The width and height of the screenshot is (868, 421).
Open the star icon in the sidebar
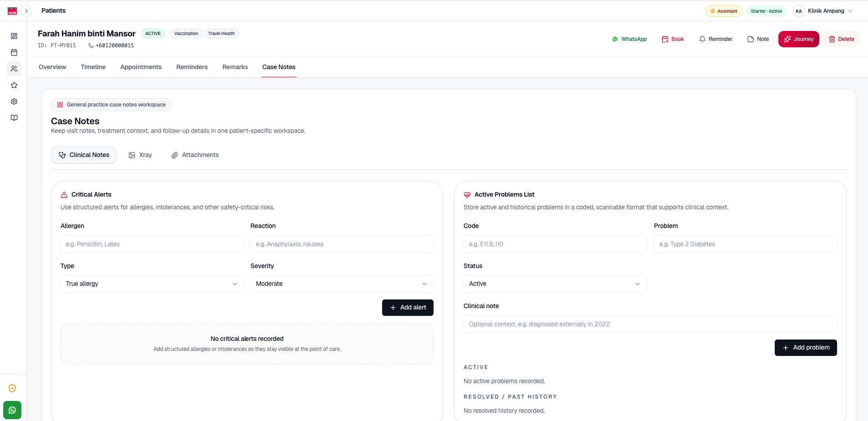(x=14, y=85)
